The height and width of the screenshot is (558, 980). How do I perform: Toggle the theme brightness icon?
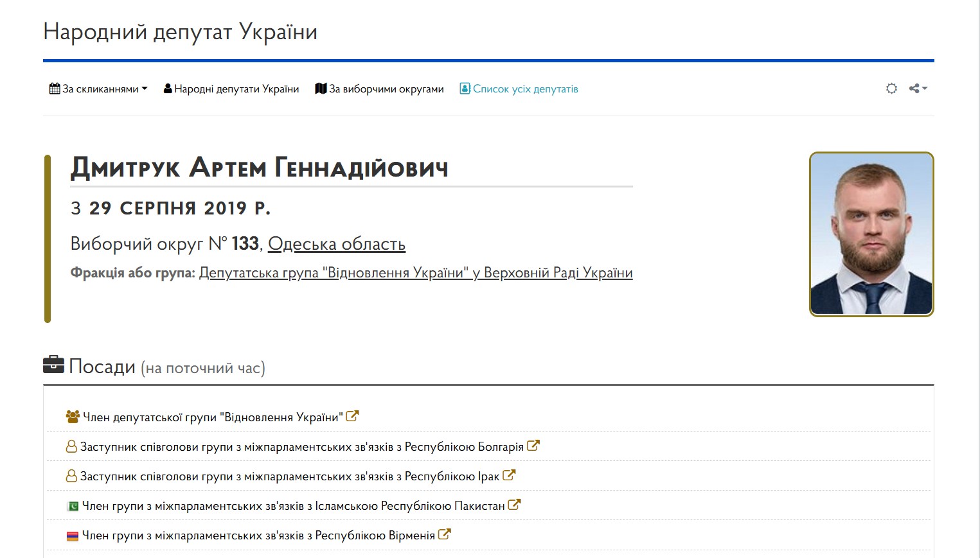pyautogui.click(x=891, y=89)
